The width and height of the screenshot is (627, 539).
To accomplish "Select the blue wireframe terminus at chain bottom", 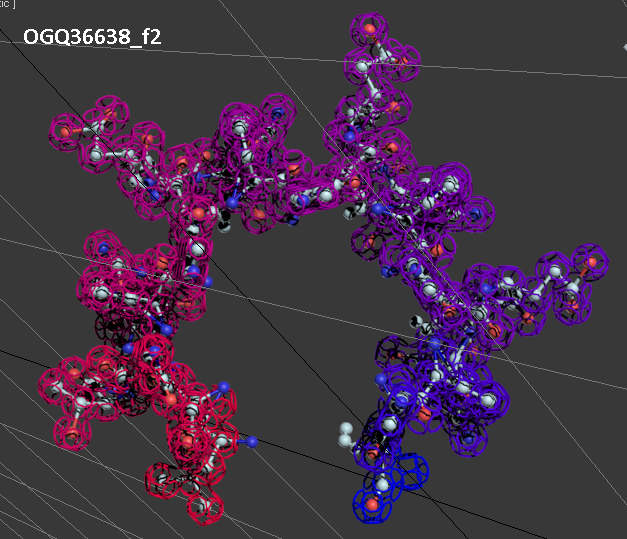I will [x=386, y=489].
